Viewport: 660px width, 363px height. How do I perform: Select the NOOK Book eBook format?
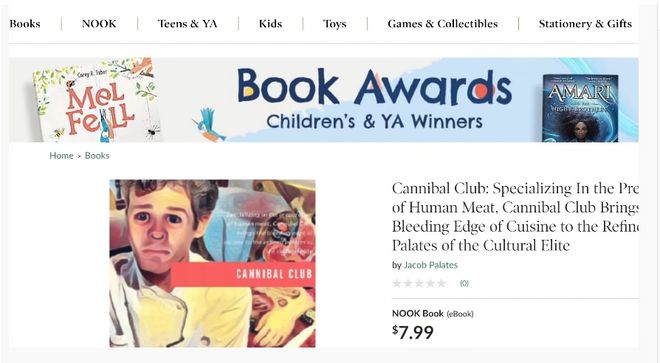tap(433, 314)
